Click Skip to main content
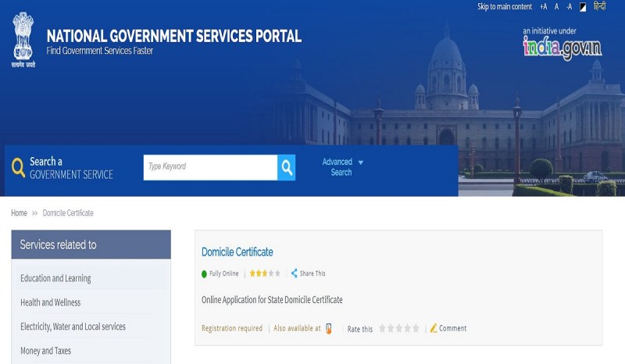This screenshot has height=364, width=625. click(x=505, y=7)
